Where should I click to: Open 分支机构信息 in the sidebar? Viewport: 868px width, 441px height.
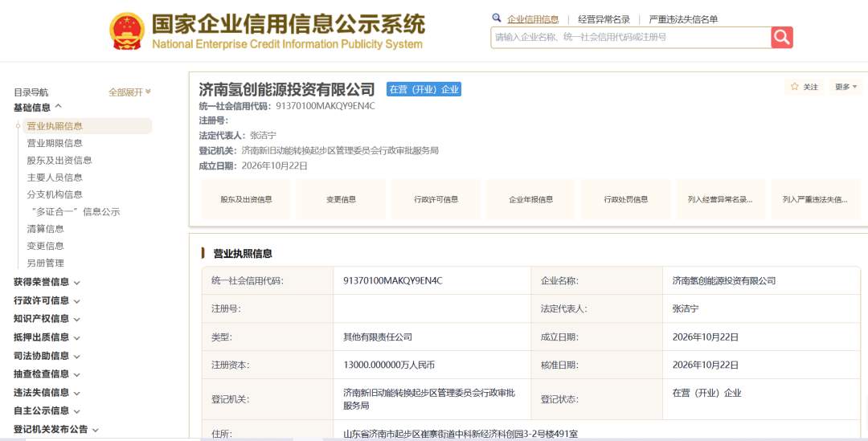click(x=55, y=194)
